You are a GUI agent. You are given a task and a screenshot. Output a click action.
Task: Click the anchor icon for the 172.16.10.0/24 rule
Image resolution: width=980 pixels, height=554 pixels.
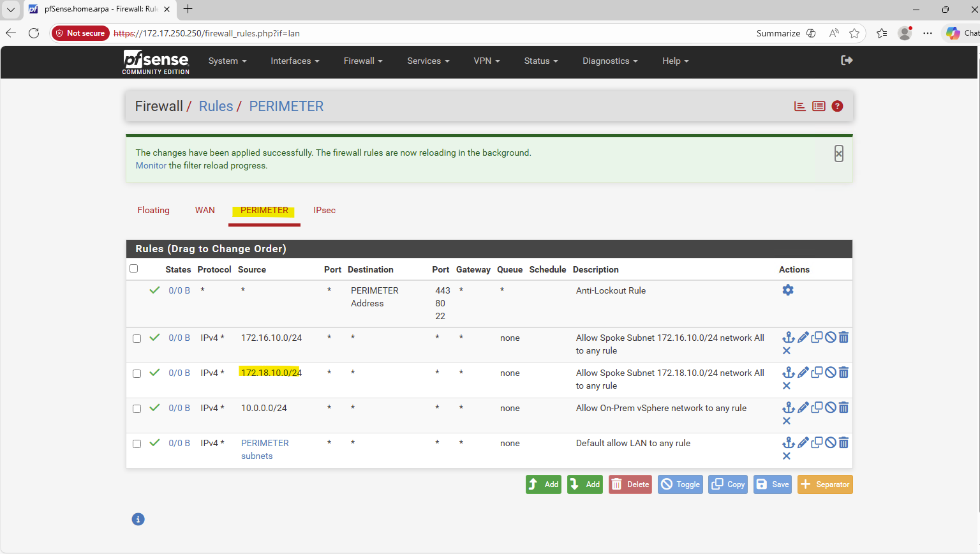click(789, 338)
